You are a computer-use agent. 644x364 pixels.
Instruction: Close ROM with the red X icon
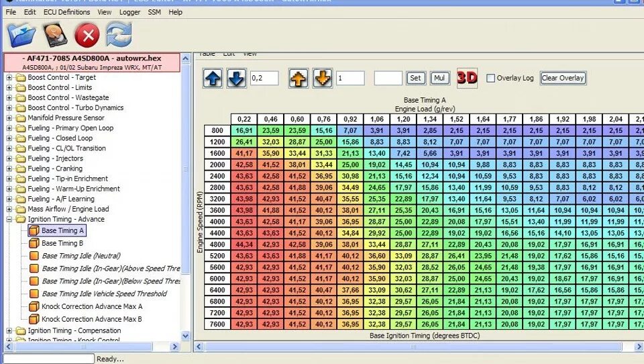[87, 35]
